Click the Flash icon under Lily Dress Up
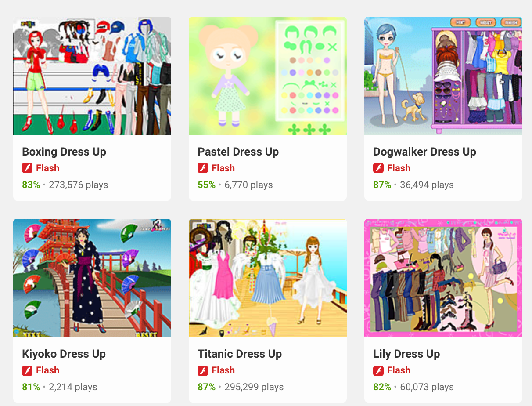The width and height of the screenshot is (532, 406). [x=378, y=370]
